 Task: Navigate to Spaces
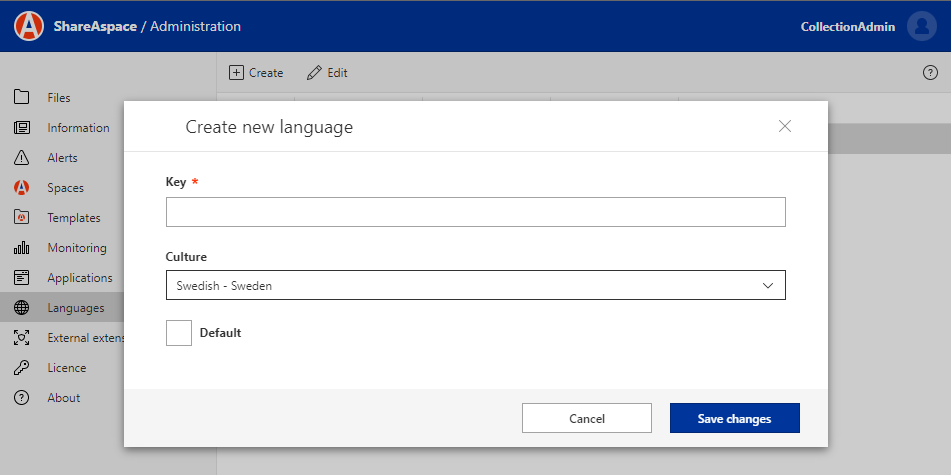[x=66, y=188]
